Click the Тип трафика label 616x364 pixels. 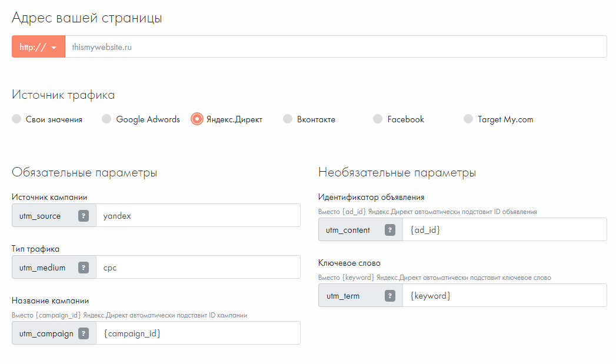(35, 249)
